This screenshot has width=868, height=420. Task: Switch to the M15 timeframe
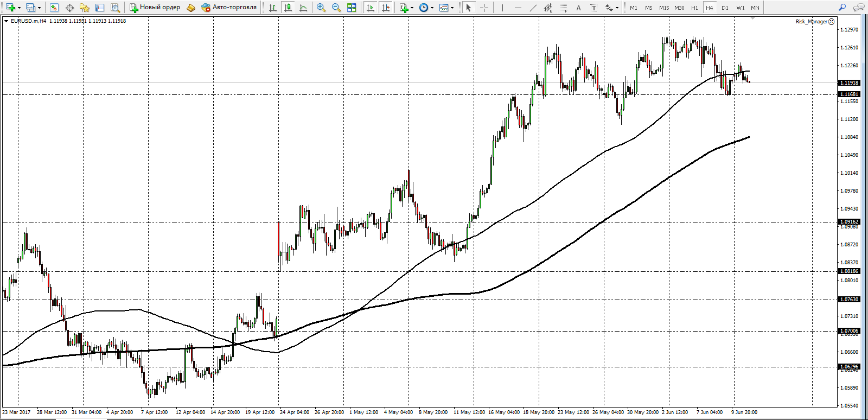[664, 8]
